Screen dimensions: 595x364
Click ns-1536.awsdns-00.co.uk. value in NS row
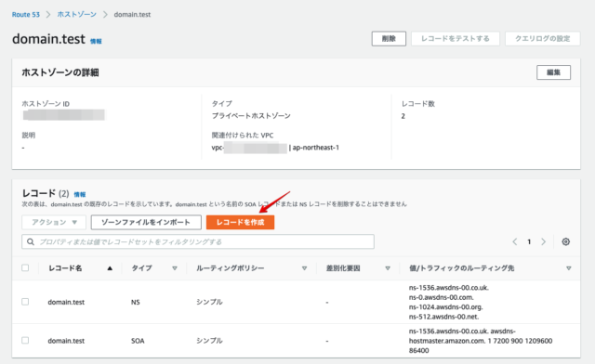(x=449, y=288)
